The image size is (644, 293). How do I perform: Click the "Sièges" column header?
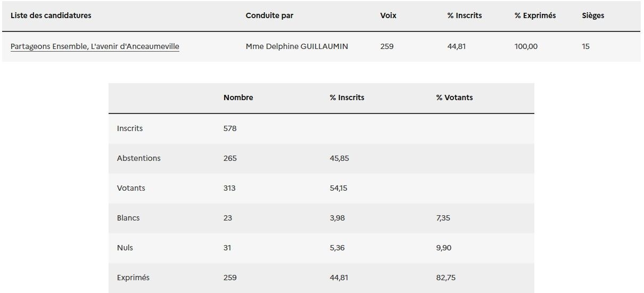593,16
